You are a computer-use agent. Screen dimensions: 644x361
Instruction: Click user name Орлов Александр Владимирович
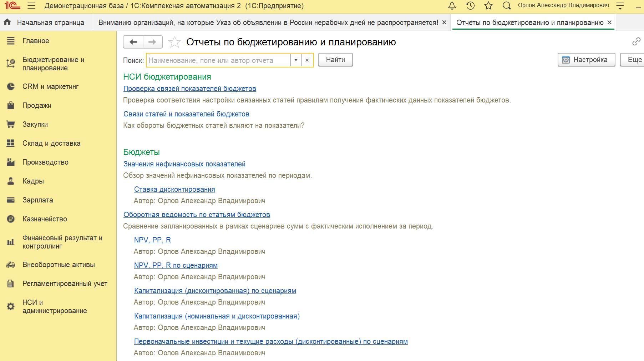[563, 5]
